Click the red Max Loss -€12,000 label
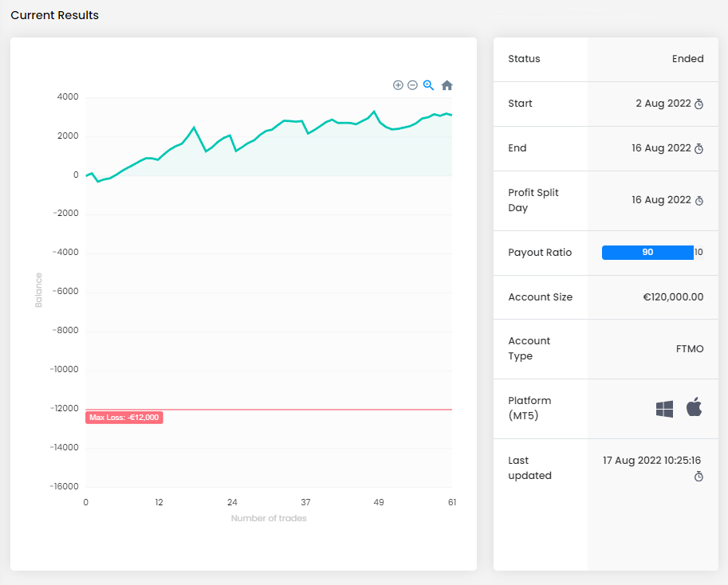 tap(124, 418)
